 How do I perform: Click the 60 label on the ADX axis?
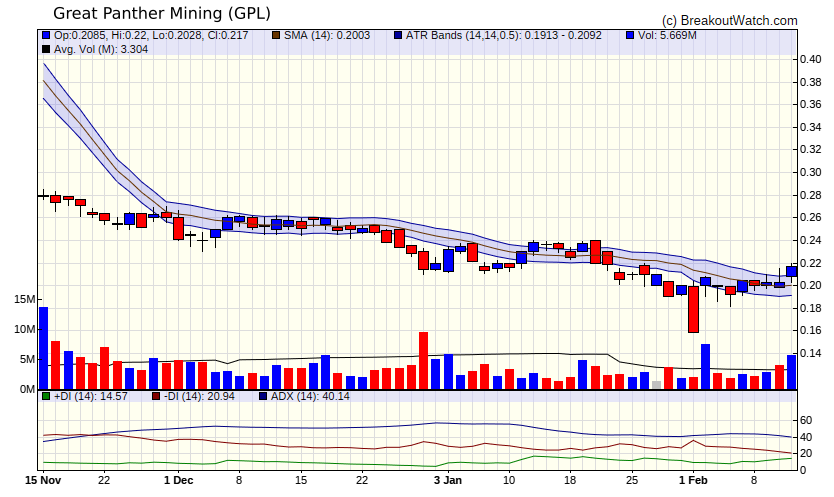click(x=806, y=420)
